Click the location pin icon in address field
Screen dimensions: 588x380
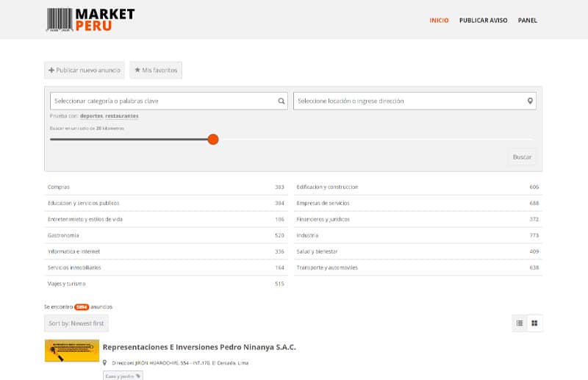coord(530,101)
